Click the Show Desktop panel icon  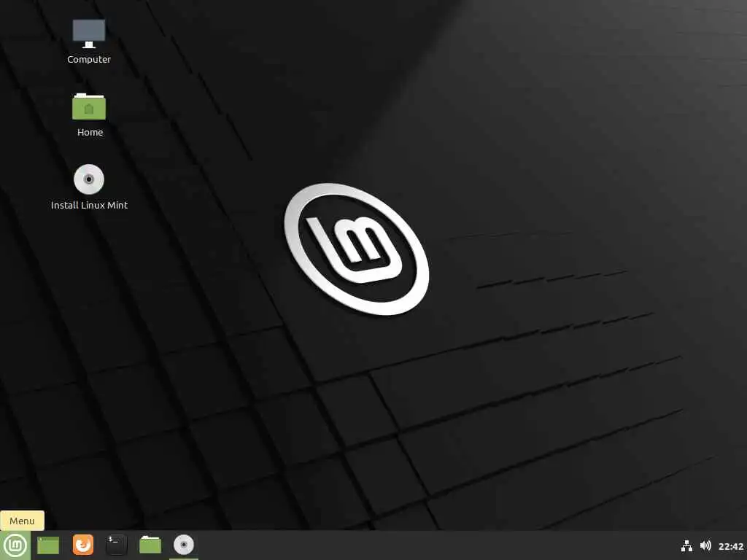point(48,545)
